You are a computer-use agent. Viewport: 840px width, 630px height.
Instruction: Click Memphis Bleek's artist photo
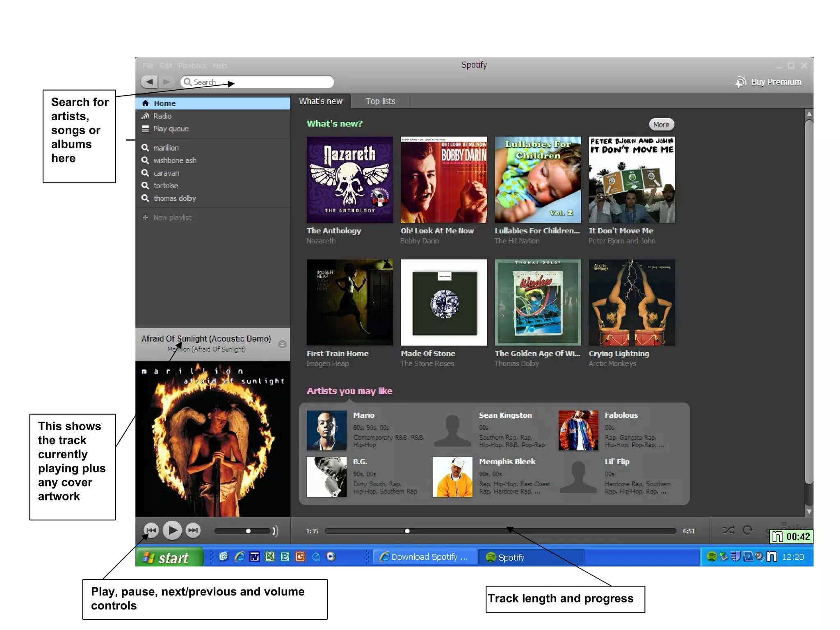(x=452, y=477)
